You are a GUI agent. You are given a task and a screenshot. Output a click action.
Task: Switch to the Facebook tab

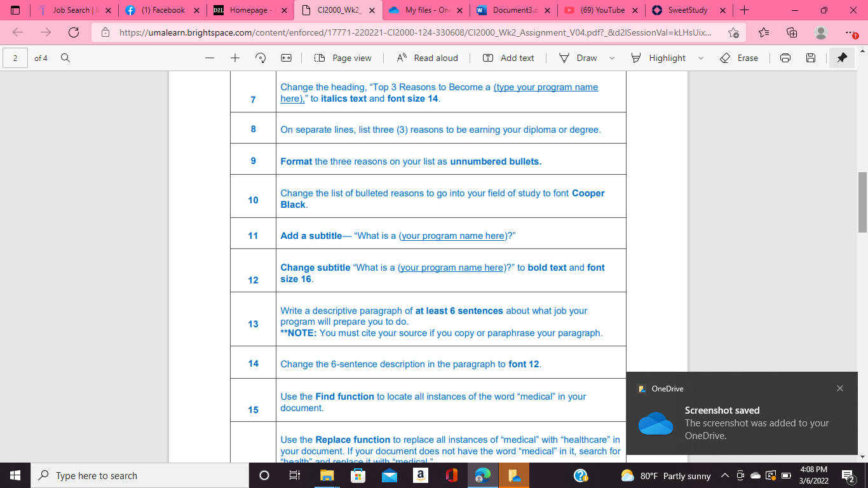[x=161, y=10]
